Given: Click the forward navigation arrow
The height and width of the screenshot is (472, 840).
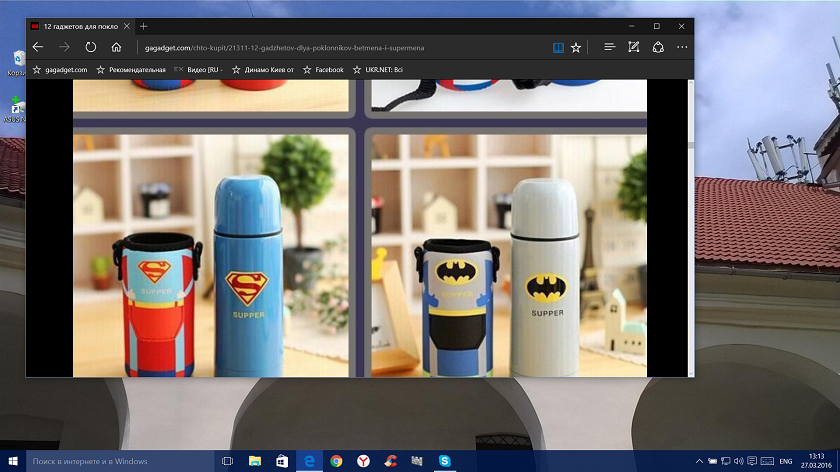Looking at the screenshot, I should (x=64, y=47).
